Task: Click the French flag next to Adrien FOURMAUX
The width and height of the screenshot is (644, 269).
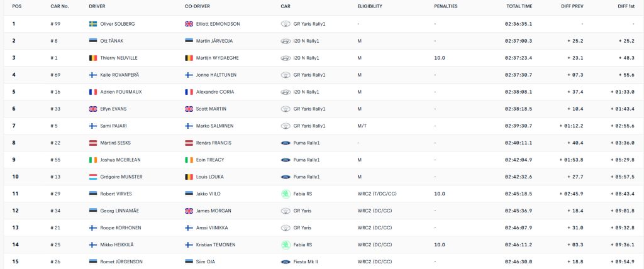Action: pyautogui.click(x=93, y=92)
